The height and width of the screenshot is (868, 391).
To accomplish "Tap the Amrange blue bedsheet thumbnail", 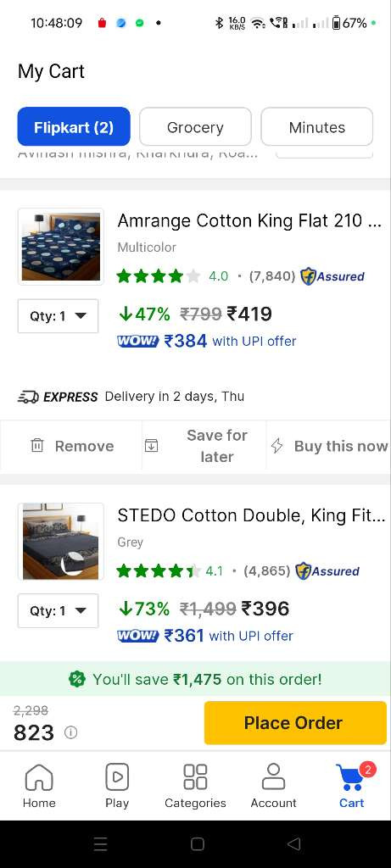I will point(61,247).
